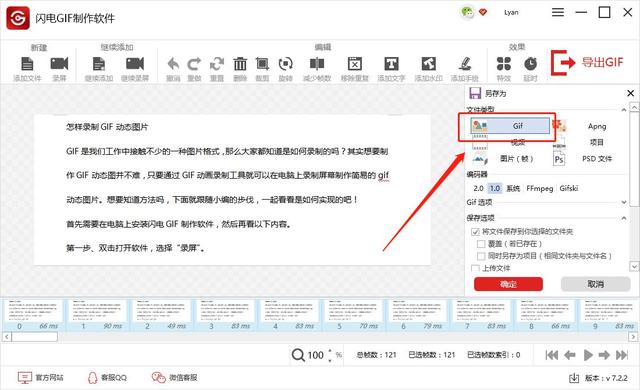Select the 裁剪 (crop) tool
The height and width of the screenshot is (390, 640).
pos(262,64)
